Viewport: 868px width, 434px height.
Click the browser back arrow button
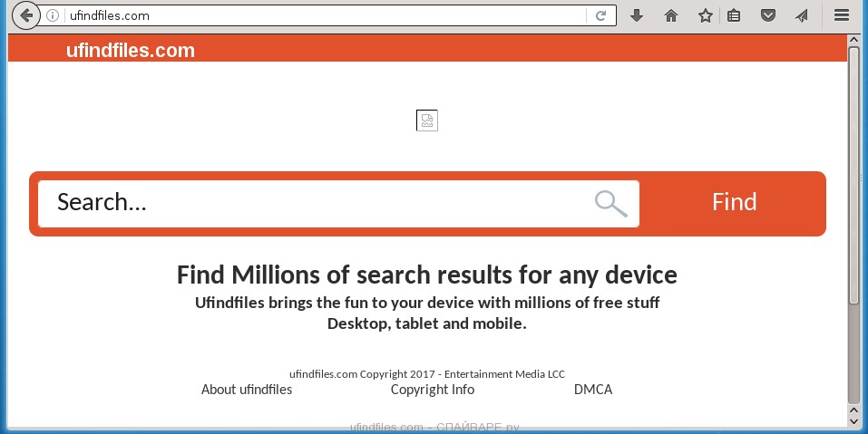tap(27, 15)
